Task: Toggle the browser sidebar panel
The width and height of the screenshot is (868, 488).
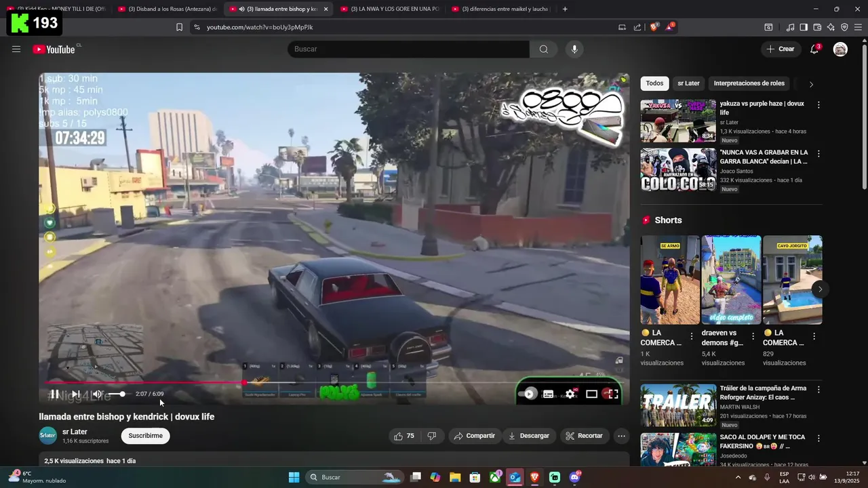Action: pos(804,27)
